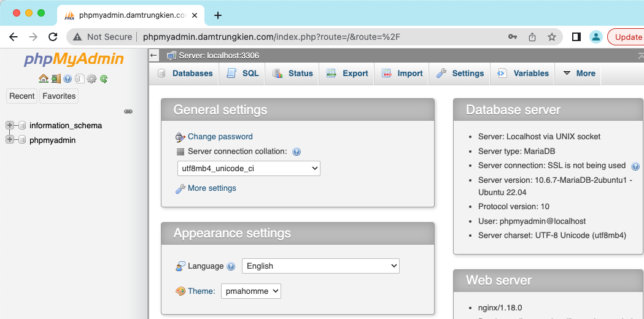Image resolution: width=644 pixels, height=319 pixels.
Task: Click the share icon in address bar
Action: point(532,37)
